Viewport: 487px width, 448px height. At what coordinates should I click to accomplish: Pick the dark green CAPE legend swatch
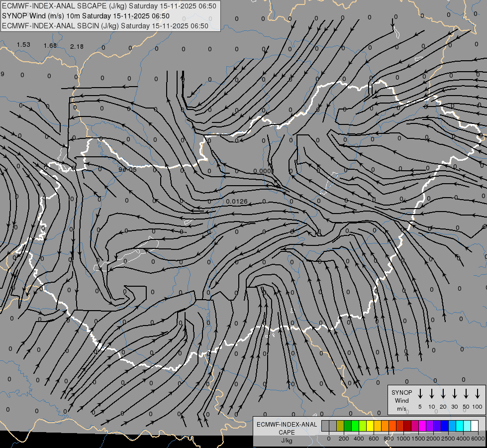(348, 426)
